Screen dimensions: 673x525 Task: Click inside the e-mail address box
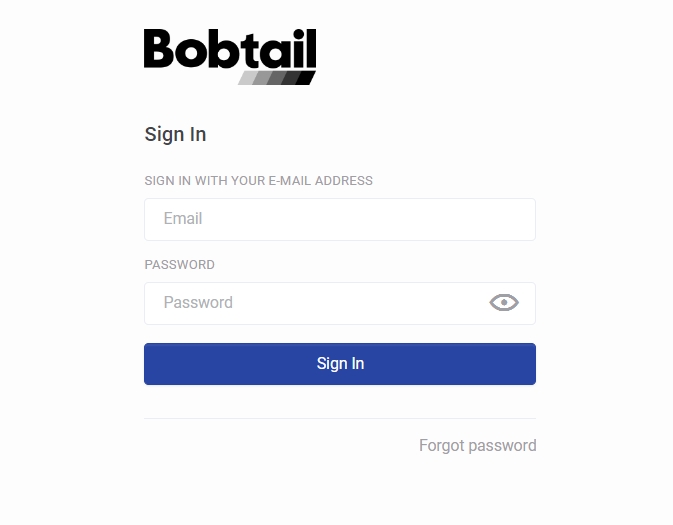tap(340, 219)
